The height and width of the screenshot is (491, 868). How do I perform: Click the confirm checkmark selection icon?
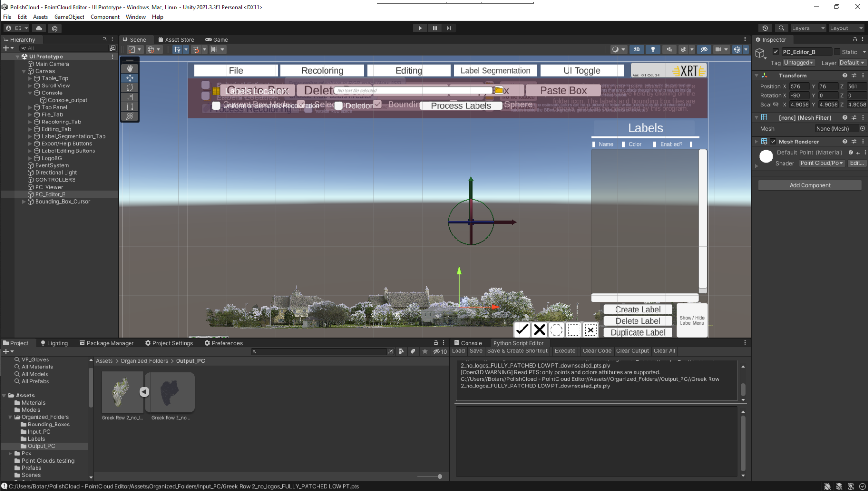pos(522,329)
